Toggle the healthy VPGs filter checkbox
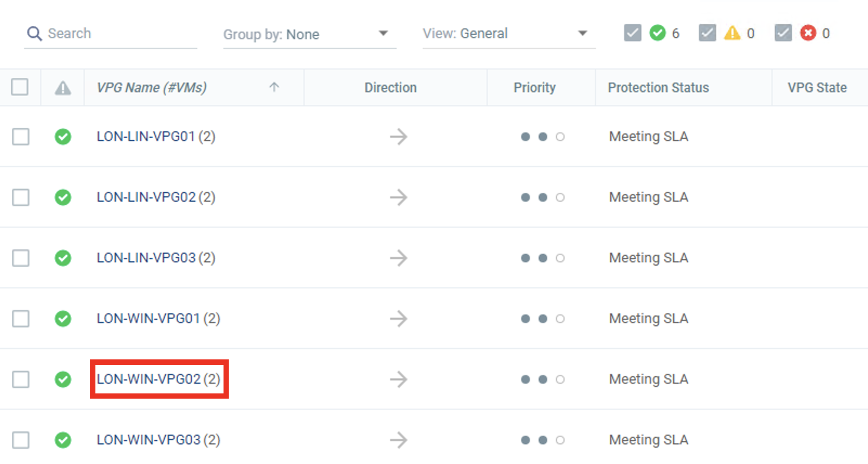 point(632,33)
